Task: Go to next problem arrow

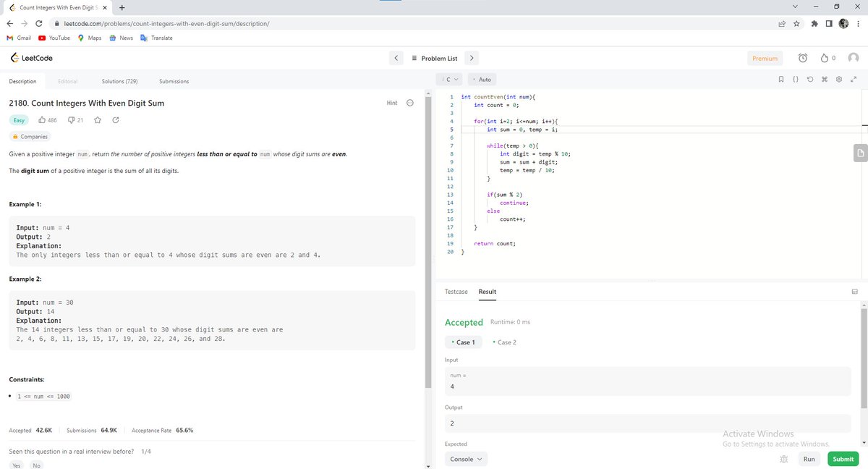Action: pyautogui.click(x=471, y=58)
